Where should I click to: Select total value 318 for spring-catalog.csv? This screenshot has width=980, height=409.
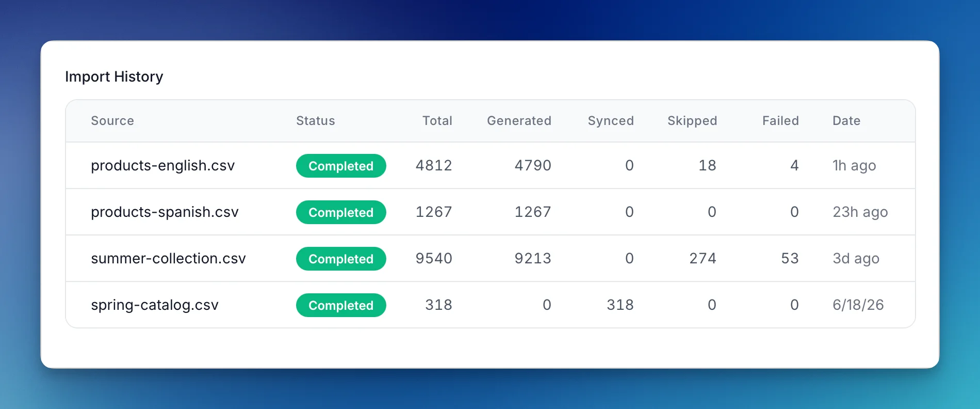438,305
